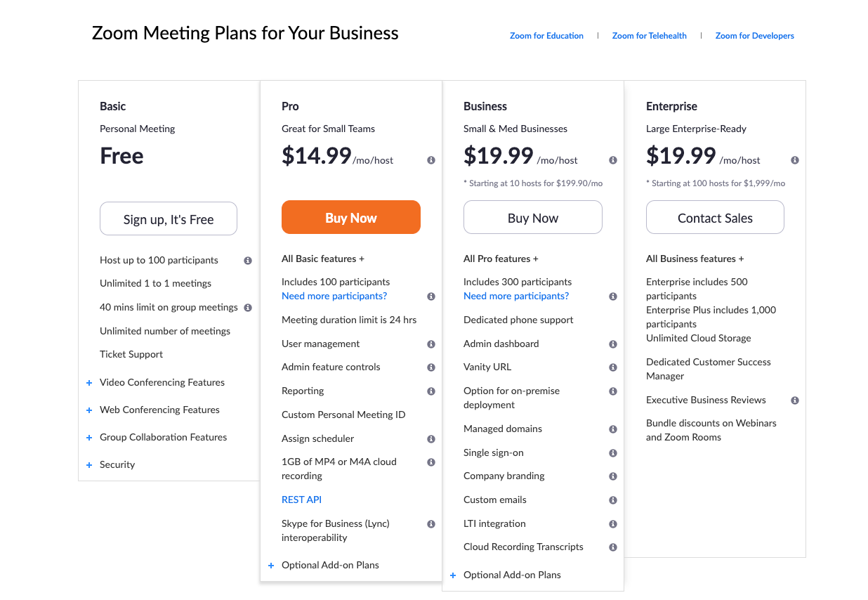Click info icon beside Assign scheduler
The height and width of the screenshot is (600, 868).
(x=431, y=439)
